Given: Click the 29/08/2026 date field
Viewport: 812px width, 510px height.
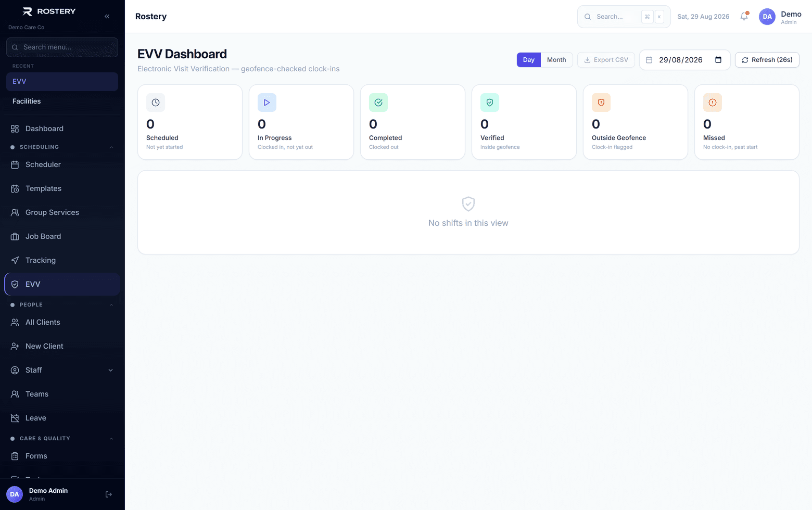Looking at the screenshot, I should (x=685, y=60).
